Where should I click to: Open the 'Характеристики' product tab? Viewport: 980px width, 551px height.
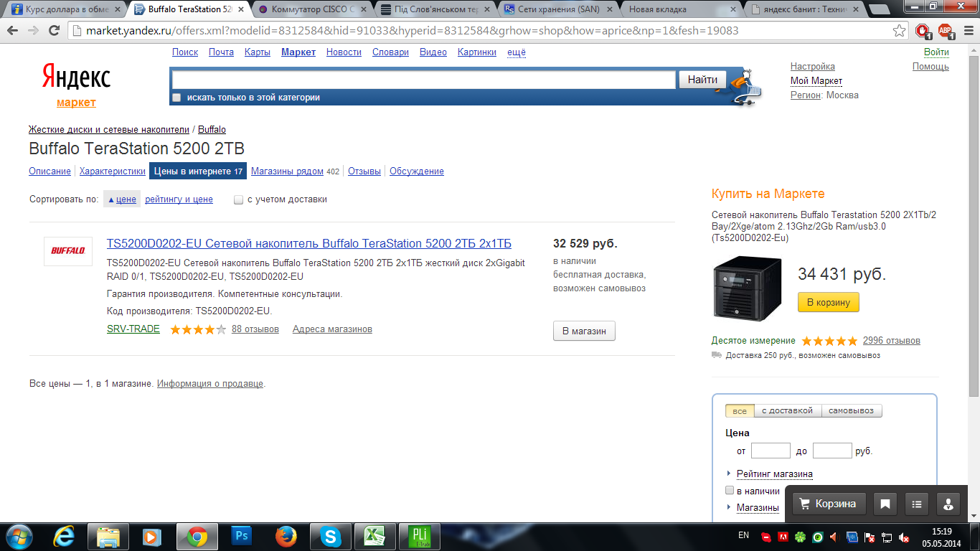[113, 171]
